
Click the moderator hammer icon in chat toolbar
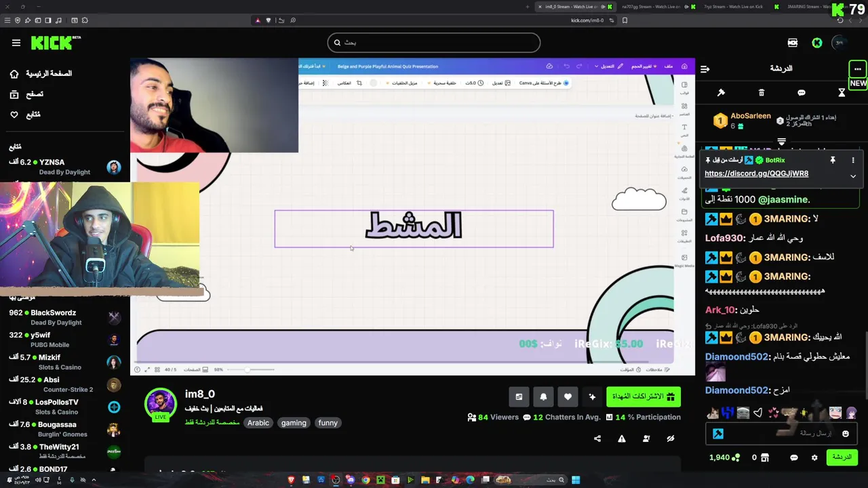coord(721,92)
